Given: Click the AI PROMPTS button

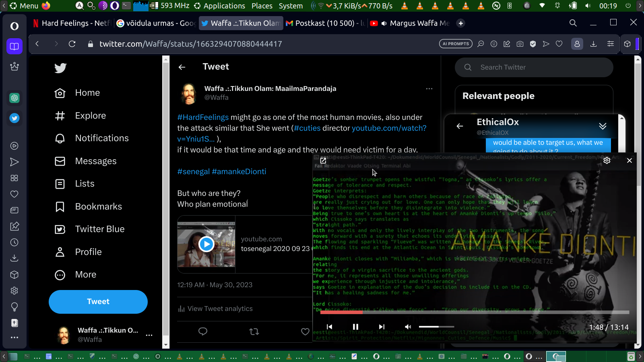Looking at the screenshot, I should [x=456, y=44].
